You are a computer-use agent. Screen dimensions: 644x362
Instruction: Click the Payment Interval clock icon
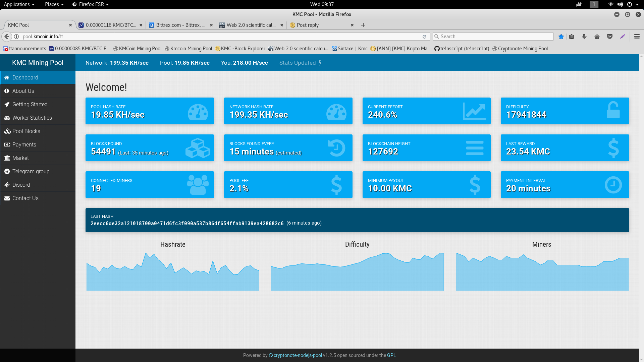(x=613, y=185)
